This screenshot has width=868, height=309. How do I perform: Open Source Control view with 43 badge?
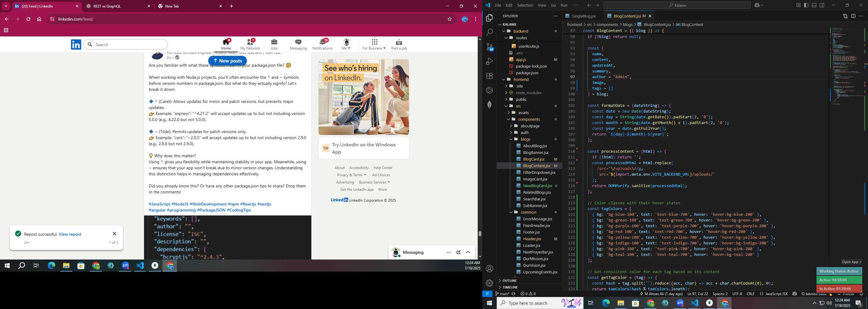click(x=489, y=47)
